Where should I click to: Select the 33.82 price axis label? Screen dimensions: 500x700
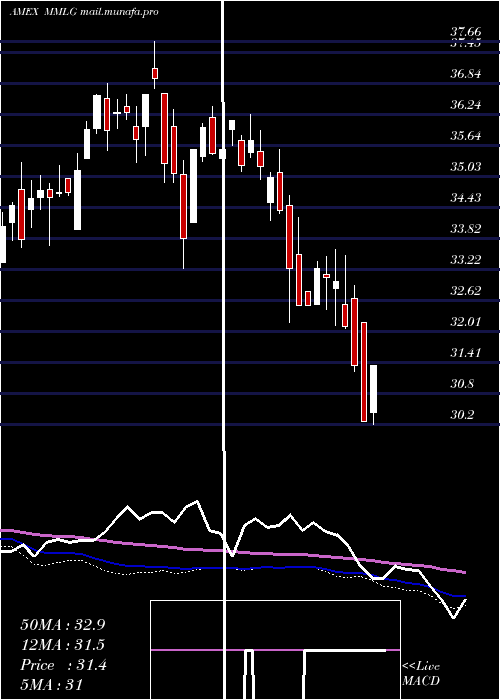pyautogui.click(x=466, y=229)
